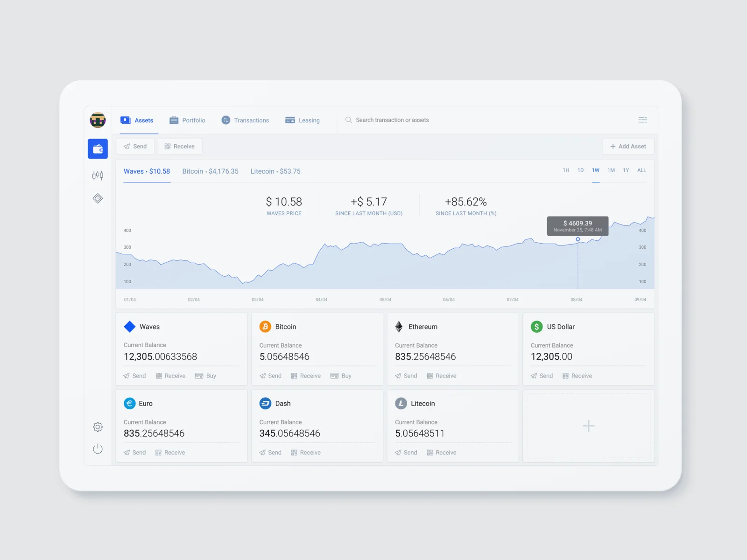
Task: Receive Dash from its card
Action: 306,453
